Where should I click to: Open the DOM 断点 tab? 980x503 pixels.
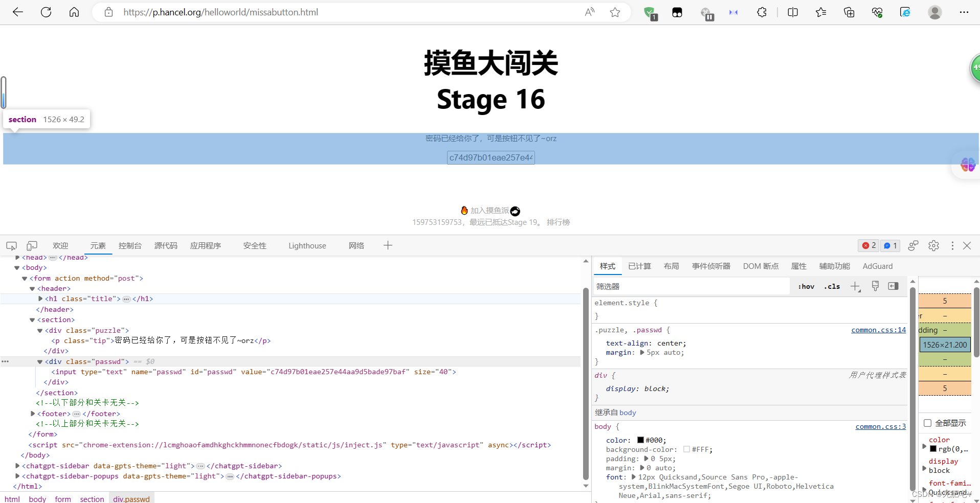pos(761,266)
